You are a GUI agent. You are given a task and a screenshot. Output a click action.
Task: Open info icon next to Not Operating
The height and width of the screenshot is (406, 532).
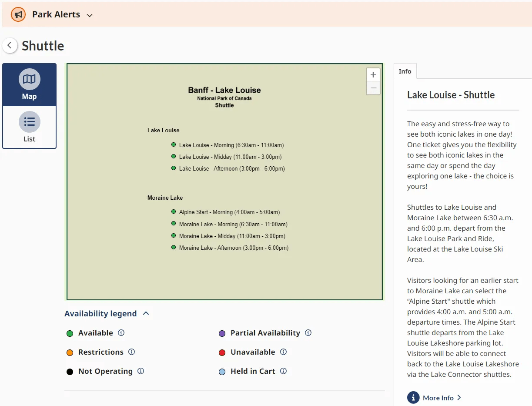(141, 371)
